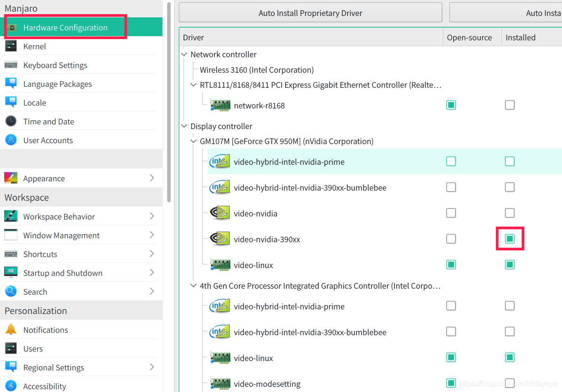Open the Locale settings entry
The width and height of the screenshot is (562, 392).
click(81, 102)
